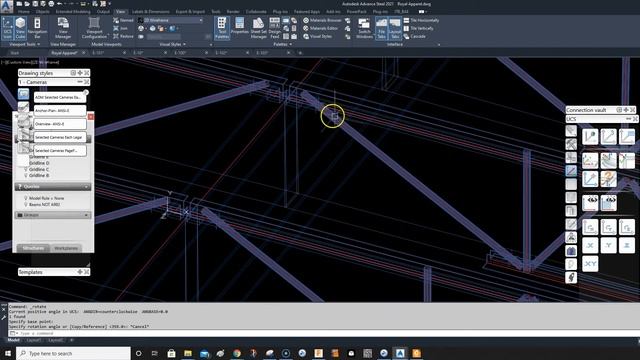This screenshot has height=360, width=640.
Task: Open Google Chrome from the taskbar
Action: (x=237, y=353)
